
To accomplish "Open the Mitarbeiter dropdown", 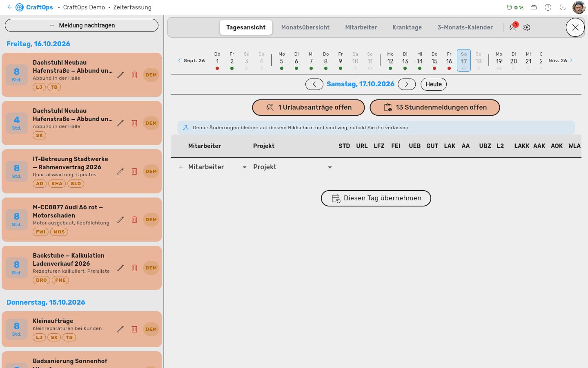I will 218,167.
